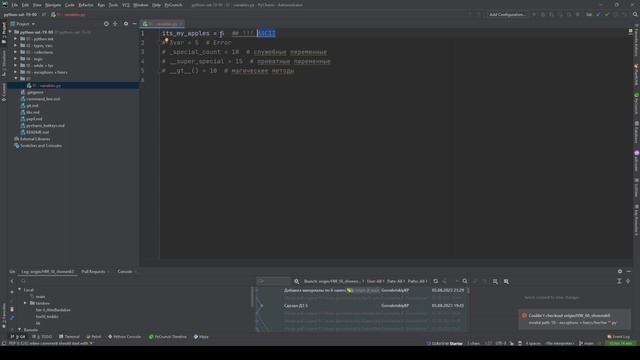640x360 pixels.
Task: Switch to Pull Requests tab
Action: [93, 271]
